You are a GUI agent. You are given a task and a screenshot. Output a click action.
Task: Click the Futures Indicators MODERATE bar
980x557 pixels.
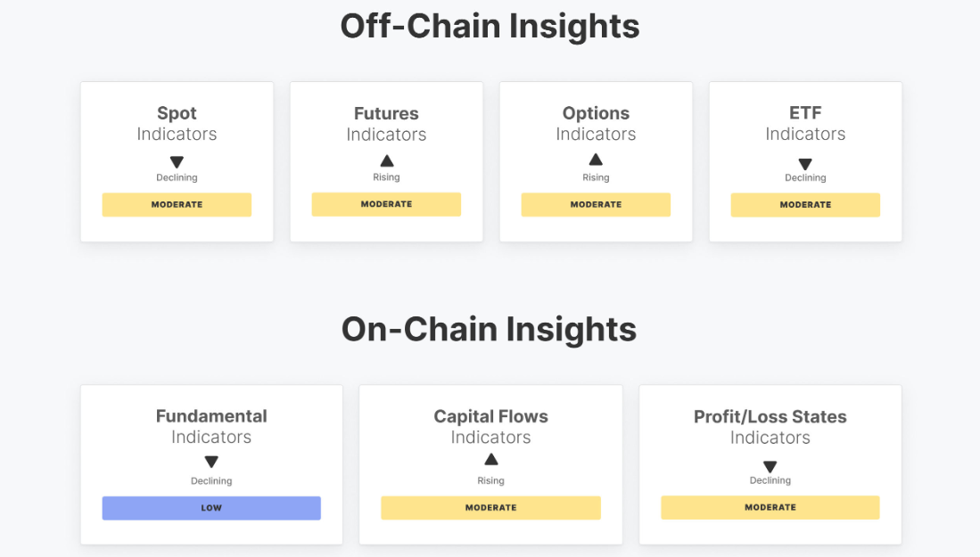(x=386, y=204)
